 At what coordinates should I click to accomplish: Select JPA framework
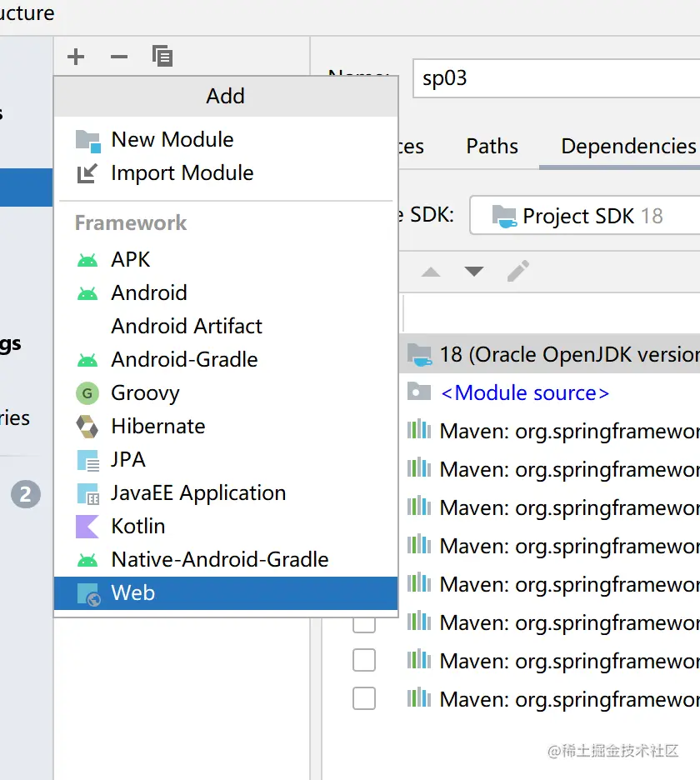pos(226,460)
